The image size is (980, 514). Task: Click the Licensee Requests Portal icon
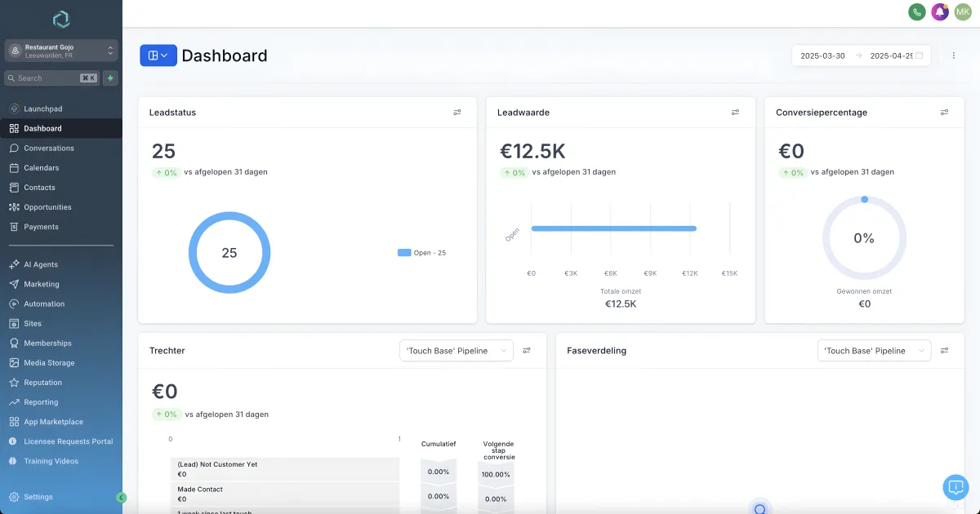(14, 441)
